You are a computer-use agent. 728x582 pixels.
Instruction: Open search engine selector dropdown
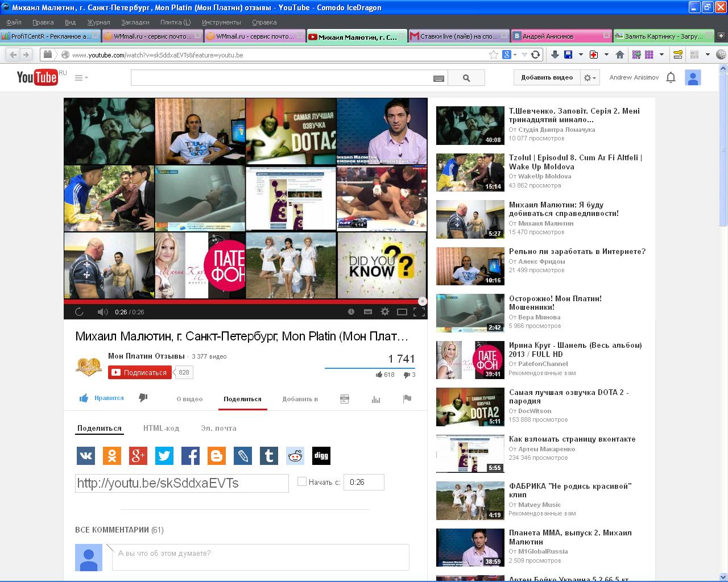click(x=510, y=55)
